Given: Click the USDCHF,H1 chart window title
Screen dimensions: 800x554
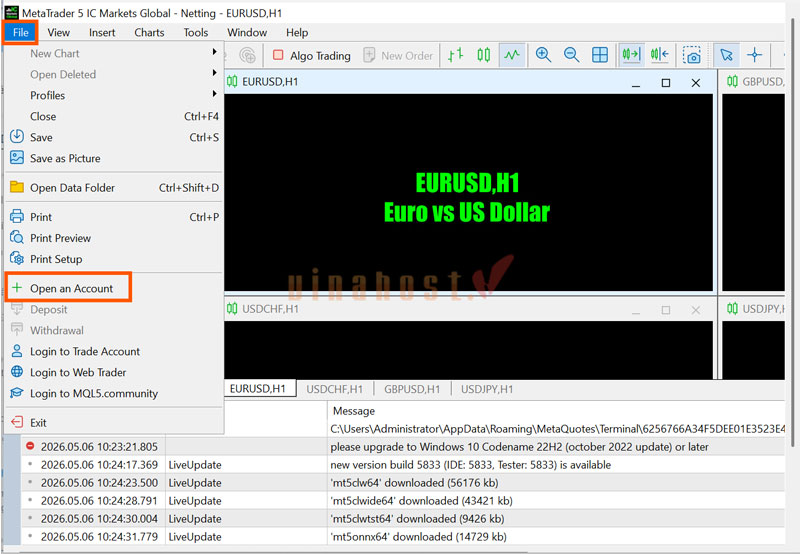Looking at the screenshot, I should [x=270, y=309].
